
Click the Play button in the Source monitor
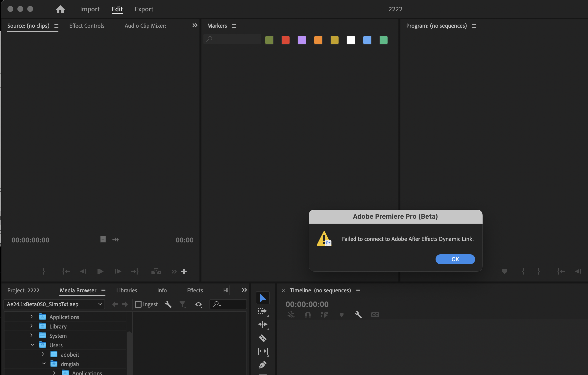pyautogui.click(x=100, y=271)
